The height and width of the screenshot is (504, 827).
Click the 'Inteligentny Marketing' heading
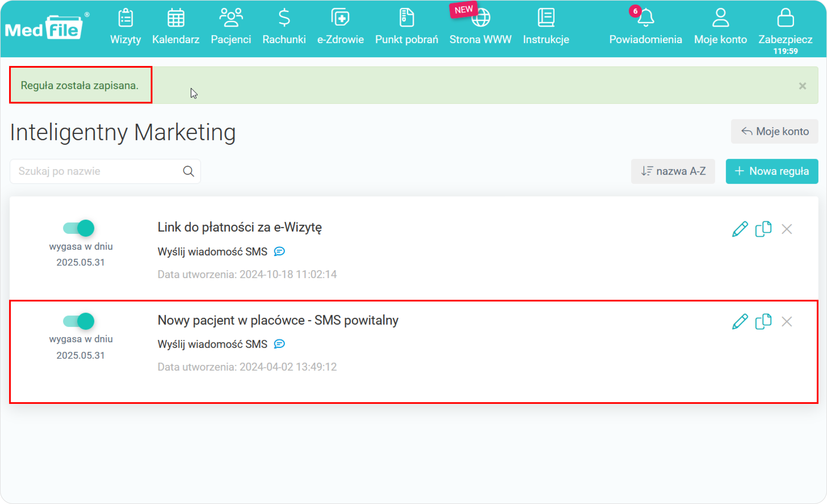point(123,132)
